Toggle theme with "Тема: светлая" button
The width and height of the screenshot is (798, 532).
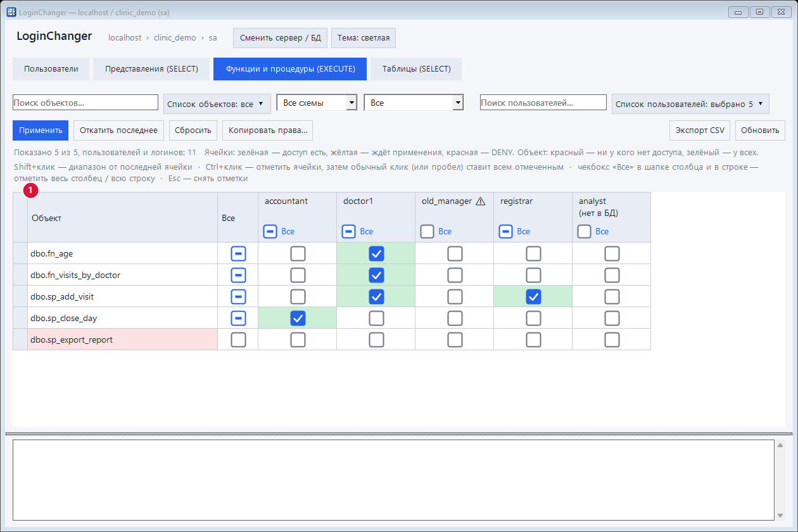364,38
